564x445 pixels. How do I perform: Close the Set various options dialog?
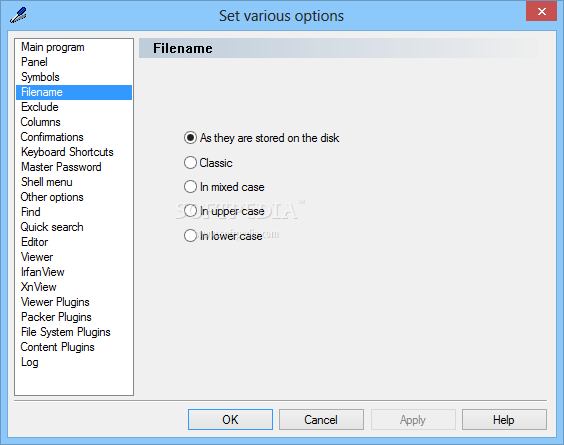541,12
